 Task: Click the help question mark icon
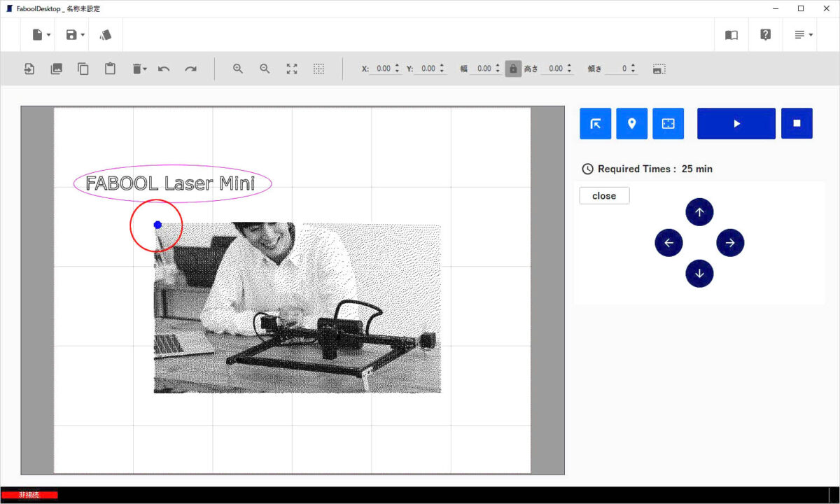pyautogui.click(x=766, y=34)
